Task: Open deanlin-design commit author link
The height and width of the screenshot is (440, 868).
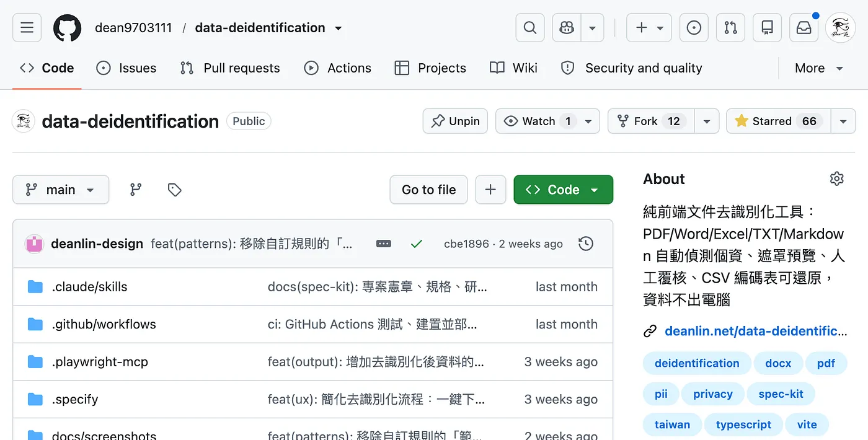Action: [x=97, y=244]
